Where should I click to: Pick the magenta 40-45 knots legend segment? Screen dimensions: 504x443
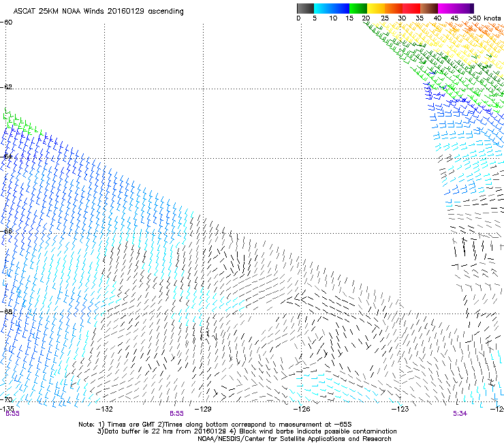pos(447,8)
